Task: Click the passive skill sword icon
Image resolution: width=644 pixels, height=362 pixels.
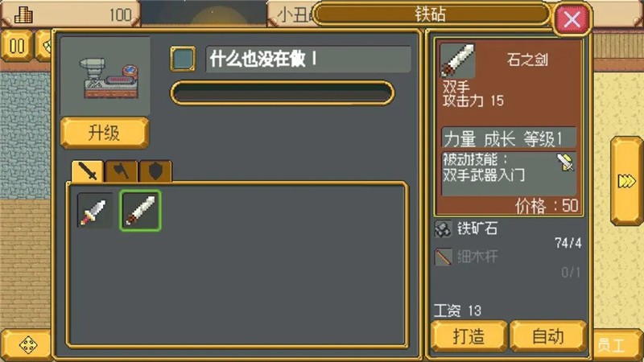Action: (x=566, y=162)
